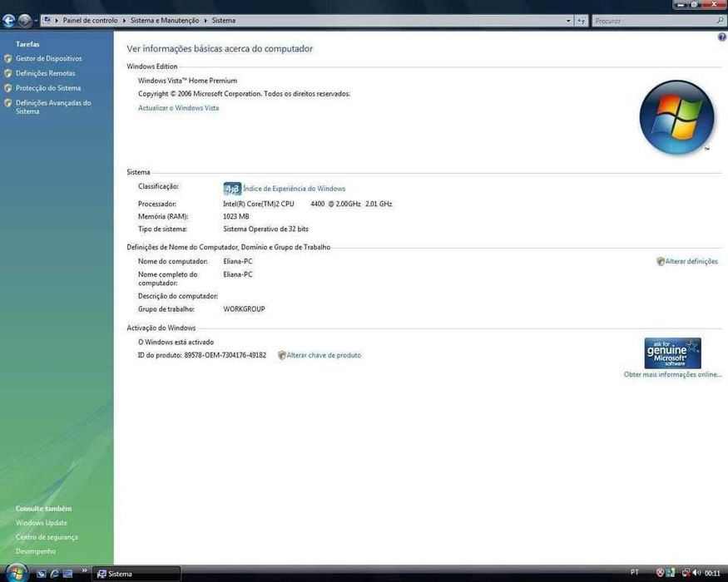Click shield icon beside Gestor de Dispositivos
Screen dimensions: 728x582
coord(7,58)
